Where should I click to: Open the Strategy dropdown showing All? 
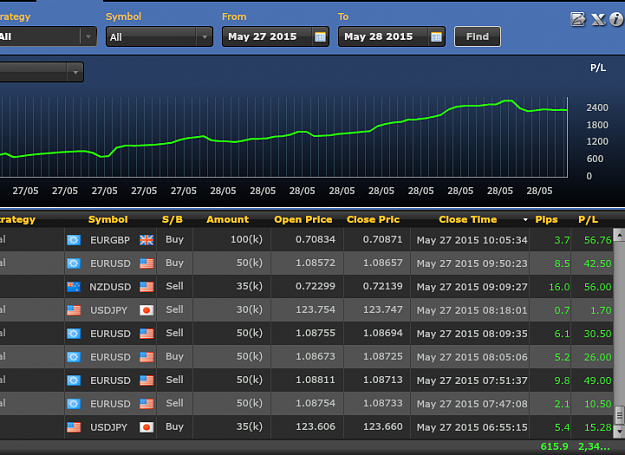tap(47, 37)
